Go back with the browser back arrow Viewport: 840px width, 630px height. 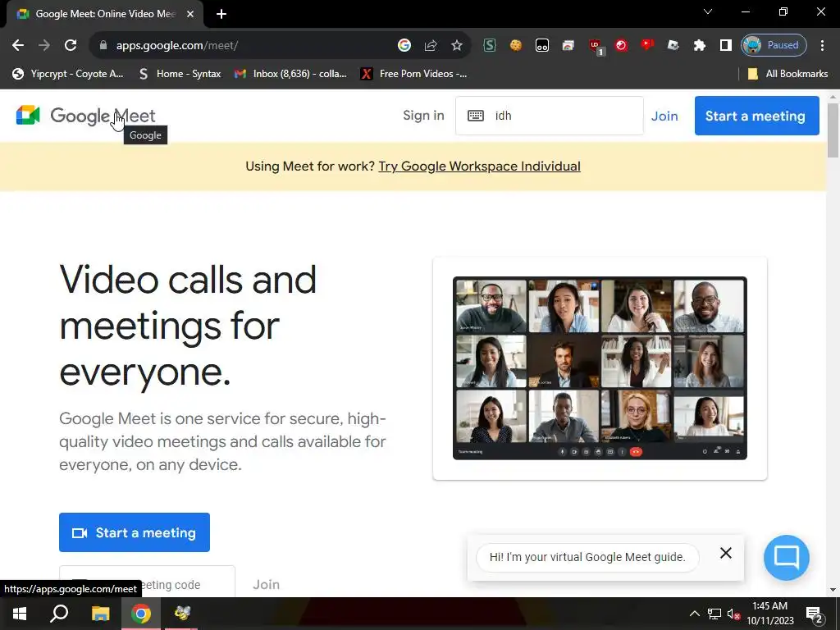tap(18, 45)
